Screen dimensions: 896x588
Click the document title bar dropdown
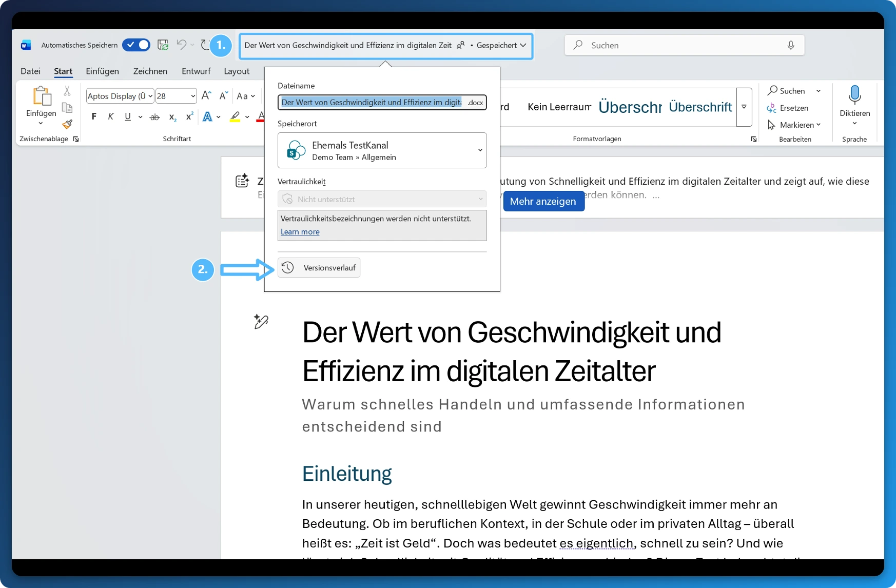pos(386,45)
